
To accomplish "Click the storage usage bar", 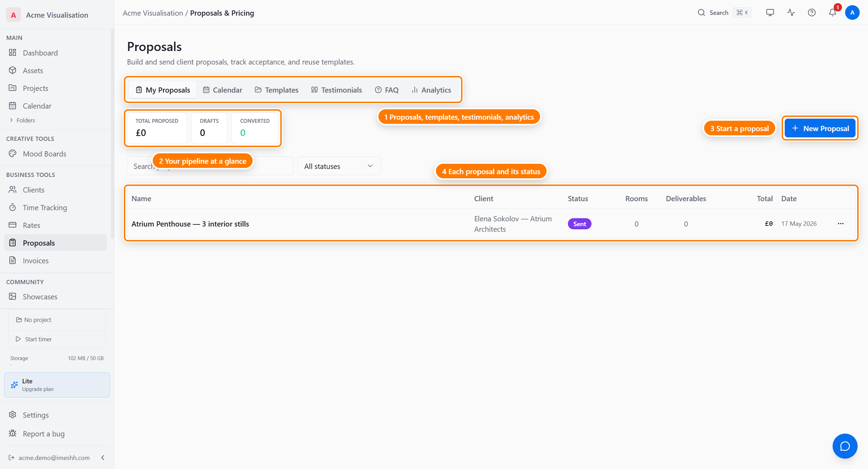I will pyautogui.click(x=57, y=365).
